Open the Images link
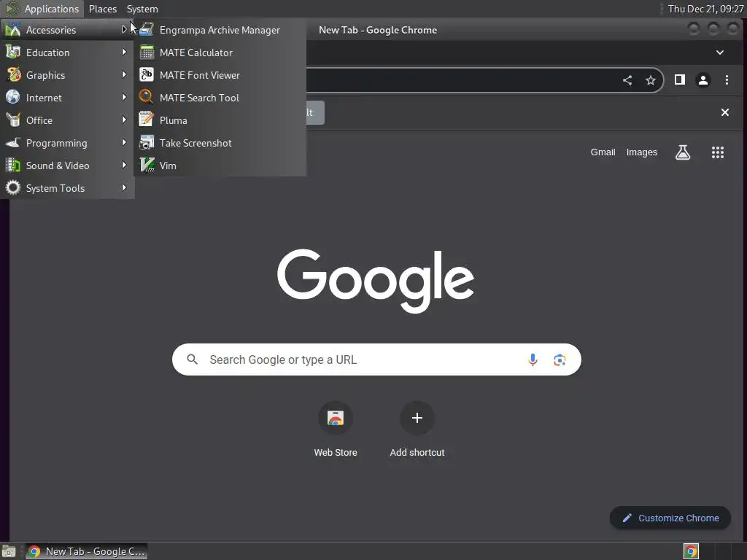 (641, 152)
